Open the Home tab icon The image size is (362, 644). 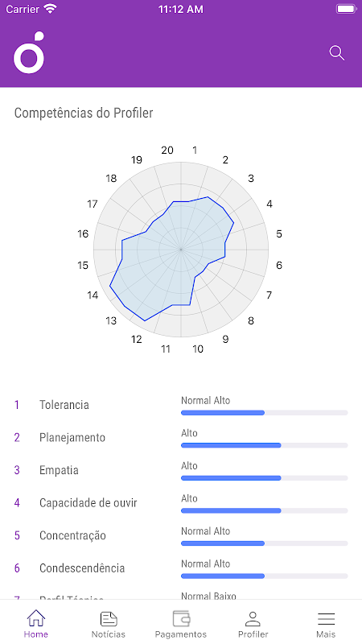(x=35, y=617)
